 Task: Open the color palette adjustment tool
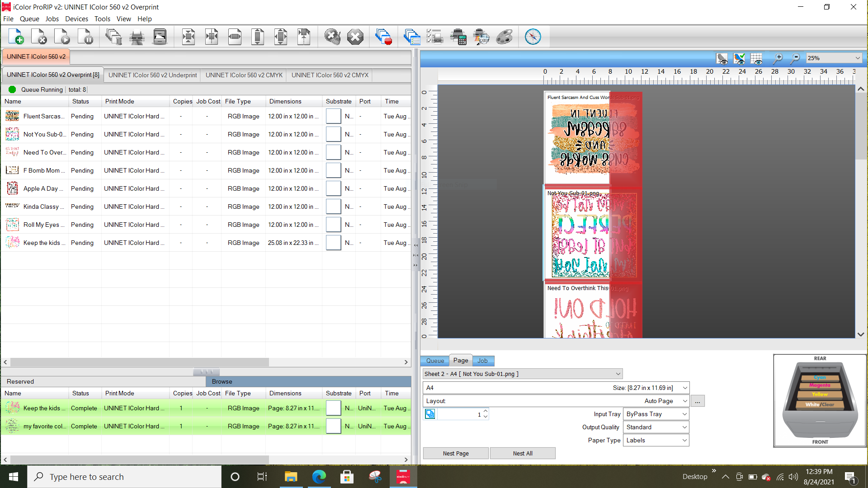click(504, 36)
